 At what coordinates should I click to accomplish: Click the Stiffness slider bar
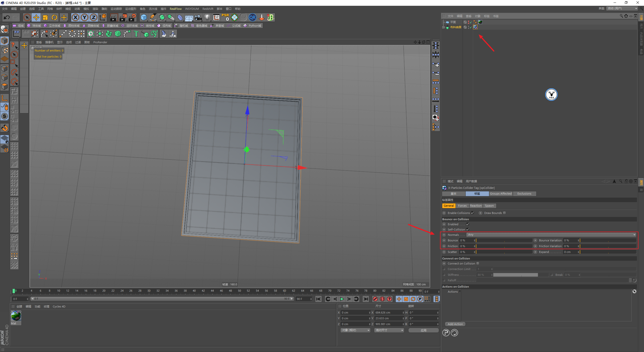[515, 275]
